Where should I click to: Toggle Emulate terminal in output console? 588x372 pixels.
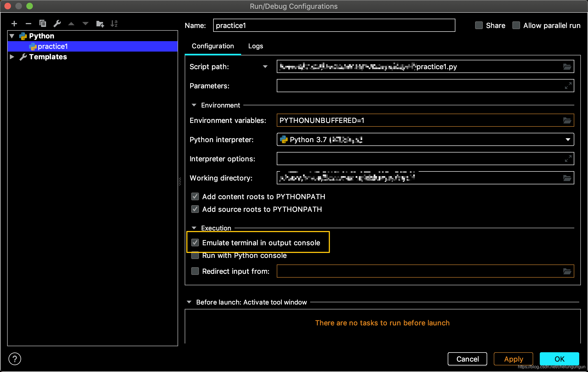pos(195,243)
